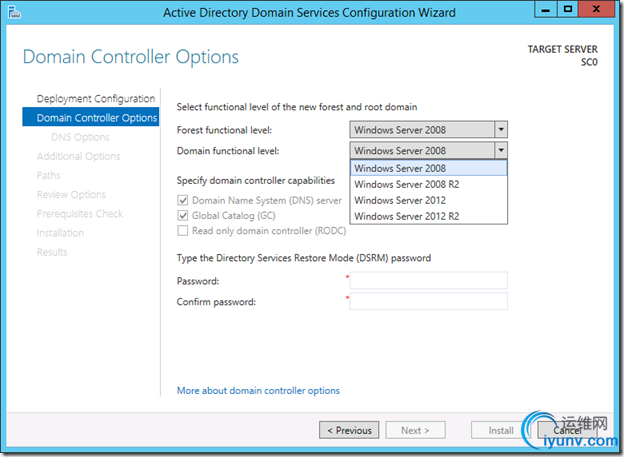Click the Domain Controller Options page heading
624x457 pixels.
coord(131,57)
